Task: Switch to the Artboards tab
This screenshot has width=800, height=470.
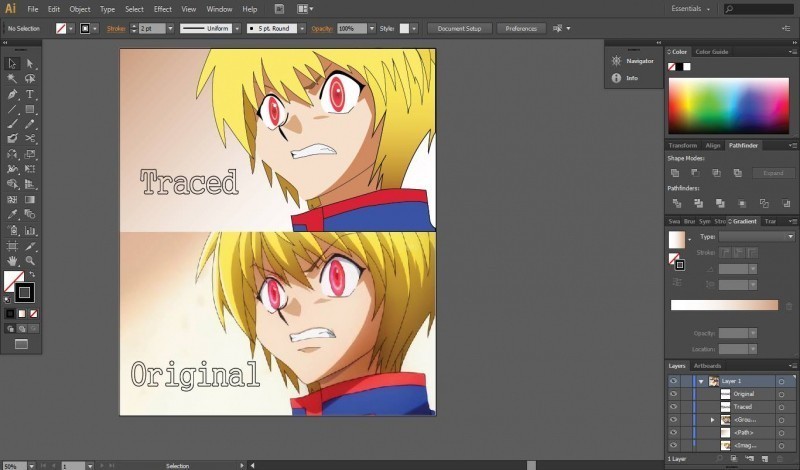Action: [x=708, y=366]
